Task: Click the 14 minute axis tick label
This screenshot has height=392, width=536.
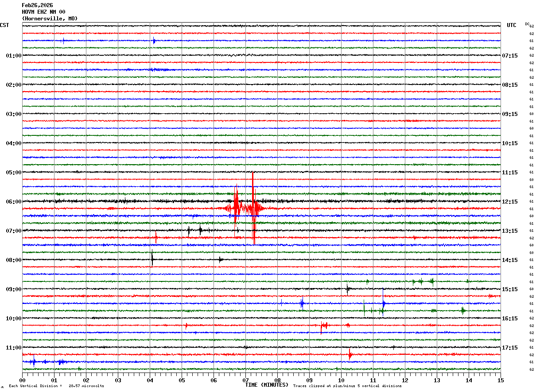Action: pyautogui.click(x=469, y=380)
